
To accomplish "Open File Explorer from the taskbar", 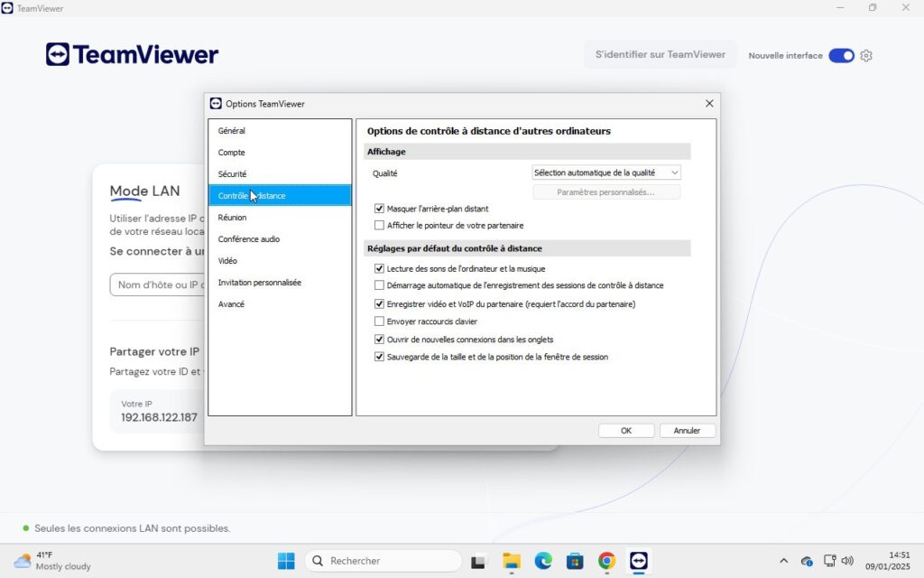I will point(511,561).
